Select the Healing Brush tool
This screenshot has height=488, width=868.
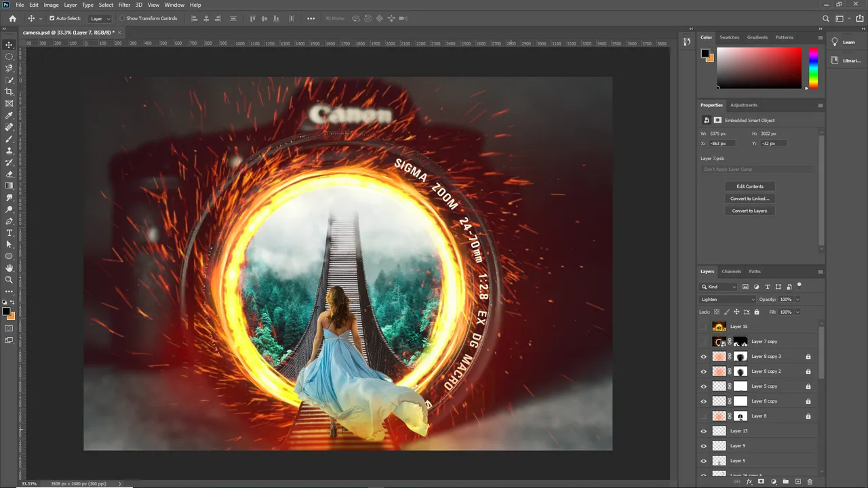click(x=9, y=127)
